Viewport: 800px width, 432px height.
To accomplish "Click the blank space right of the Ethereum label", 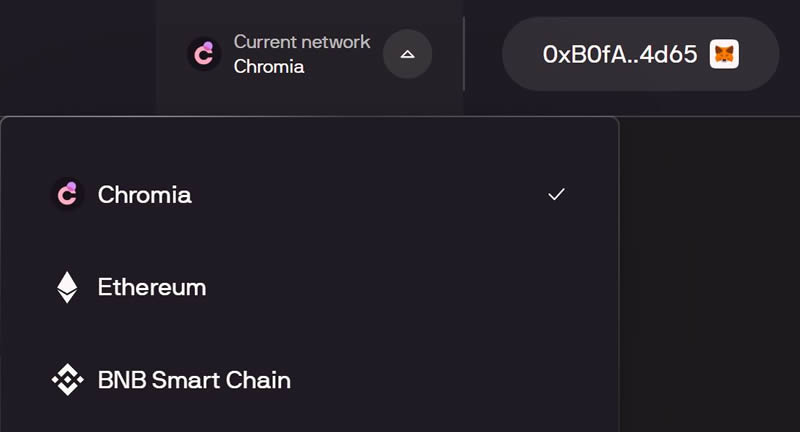I will click(400, 287).
